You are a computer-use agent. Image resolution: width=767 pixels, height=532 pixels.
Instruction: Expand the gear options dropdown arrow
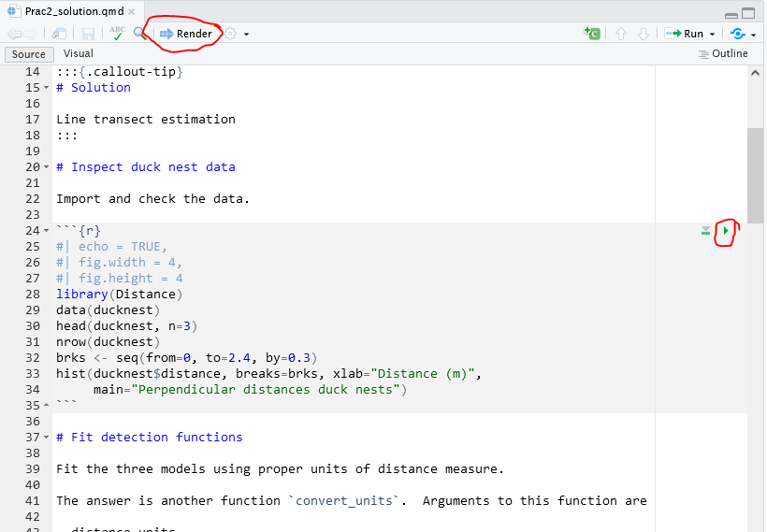point(246,35)
